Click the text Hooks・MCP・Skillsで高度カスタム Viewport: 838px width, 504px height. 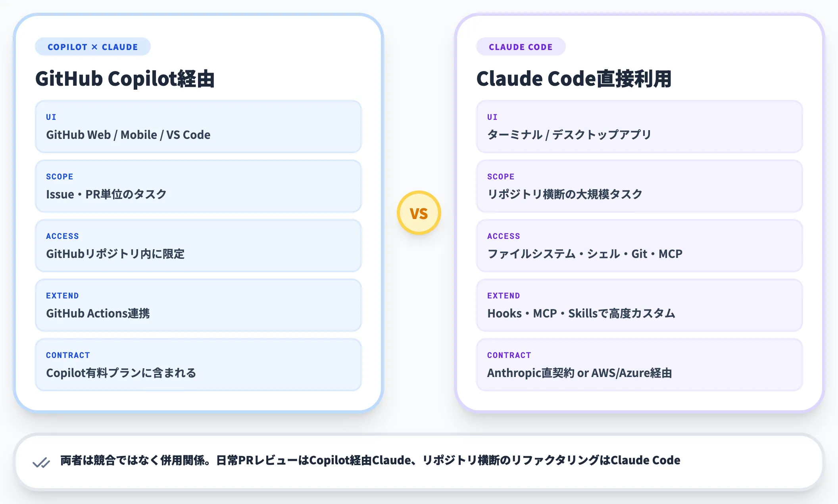pyautogui.click(x=581, y=314)
